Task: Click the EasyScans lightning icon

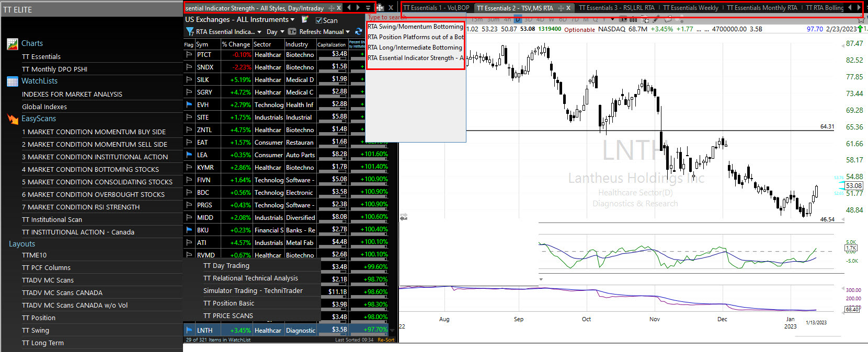Action: [x=13, y=119]
